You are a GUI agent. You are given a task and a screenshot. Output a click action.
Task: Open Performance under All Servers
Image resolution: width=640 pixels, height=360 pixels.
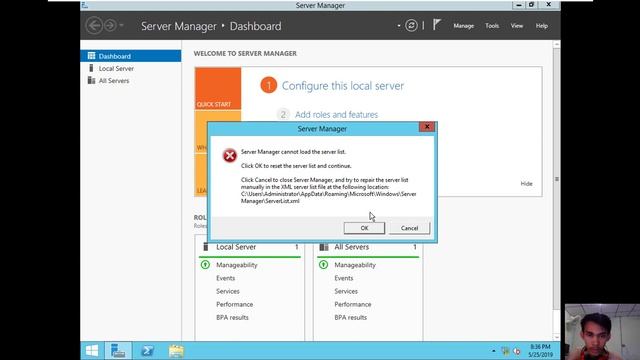353,304
